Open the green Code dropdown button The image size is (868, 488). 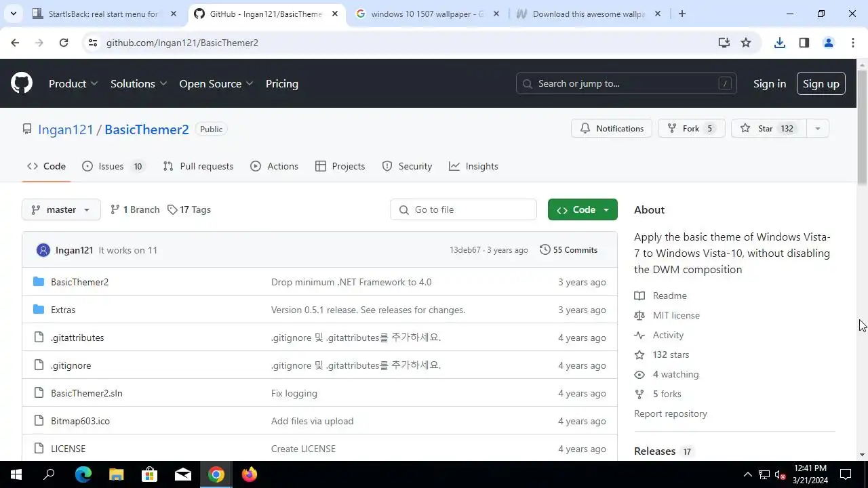[583, 209]
